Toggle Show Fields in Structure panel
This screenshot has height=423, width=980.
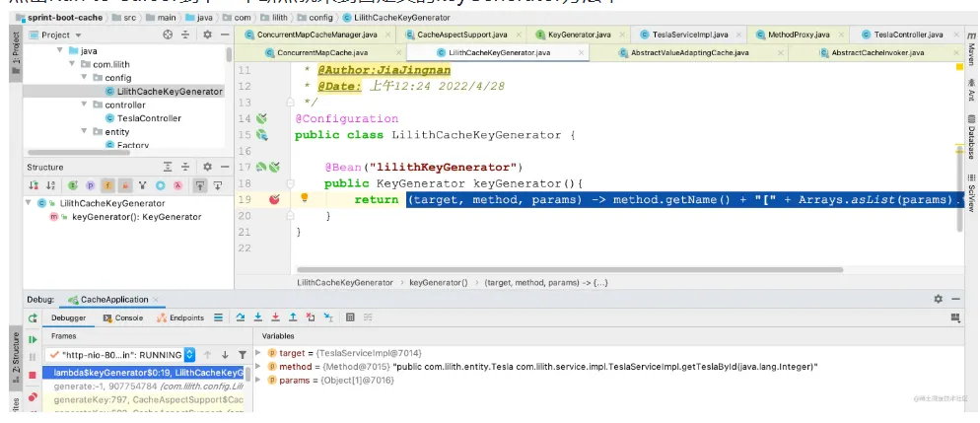[x=107, y=185]
